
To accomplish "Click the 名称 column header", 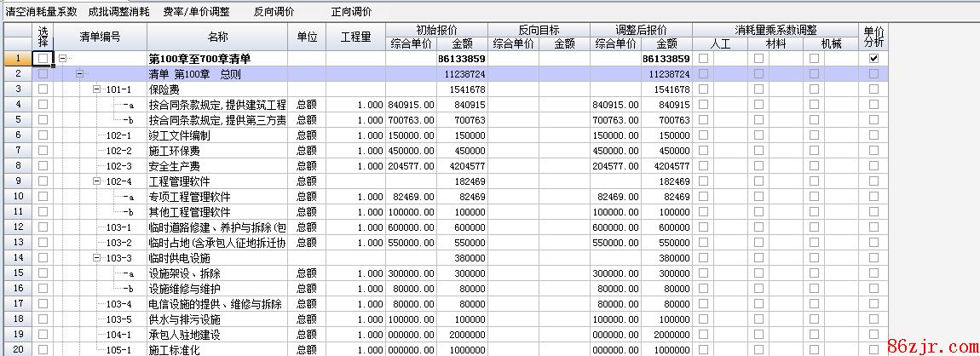I will [x=217, y=37].
